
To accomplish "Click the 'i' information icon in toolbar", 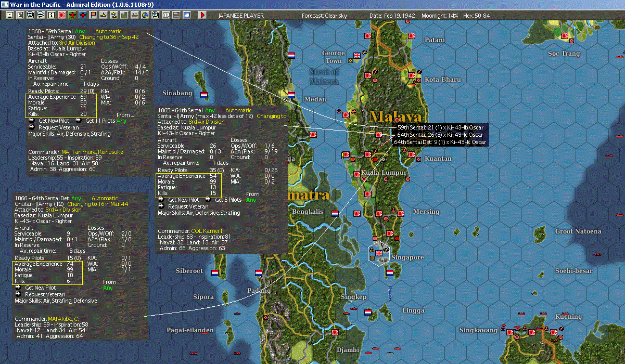I will pyautogui.click(x=52, y=15).
